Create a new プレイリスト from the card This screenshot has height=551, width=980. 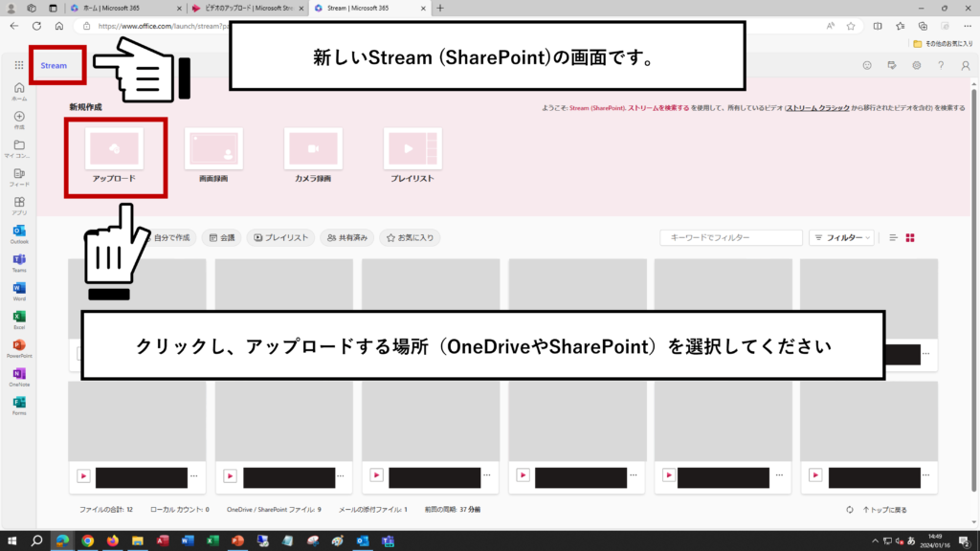[412, 156]
